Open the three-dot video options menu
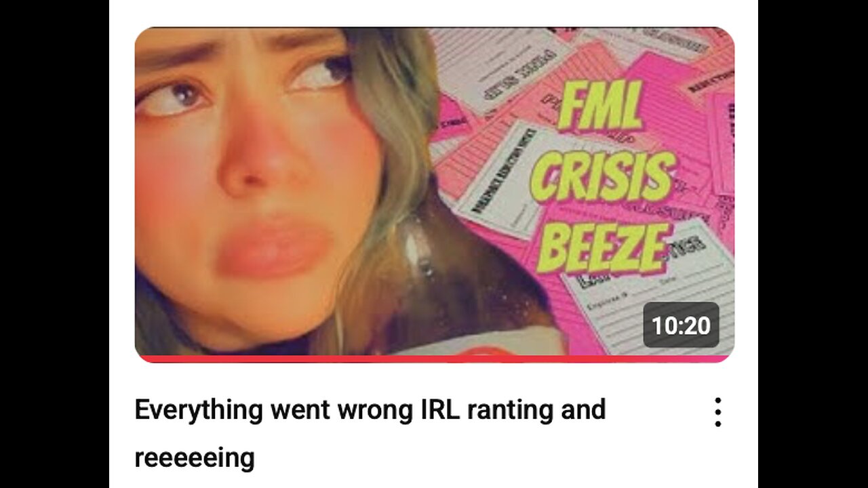868x488 pixels. (x=717, y=412)
